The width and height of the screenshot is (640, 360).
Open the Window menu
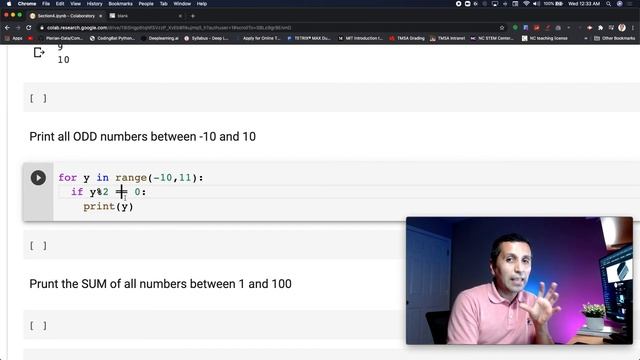[182, 4]
